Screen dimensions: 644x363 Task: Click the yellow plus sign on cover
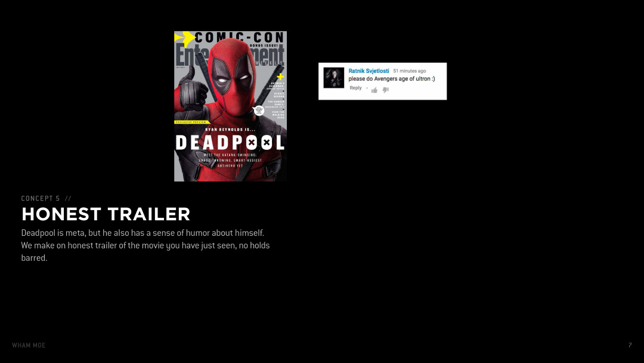pos(280,76)
